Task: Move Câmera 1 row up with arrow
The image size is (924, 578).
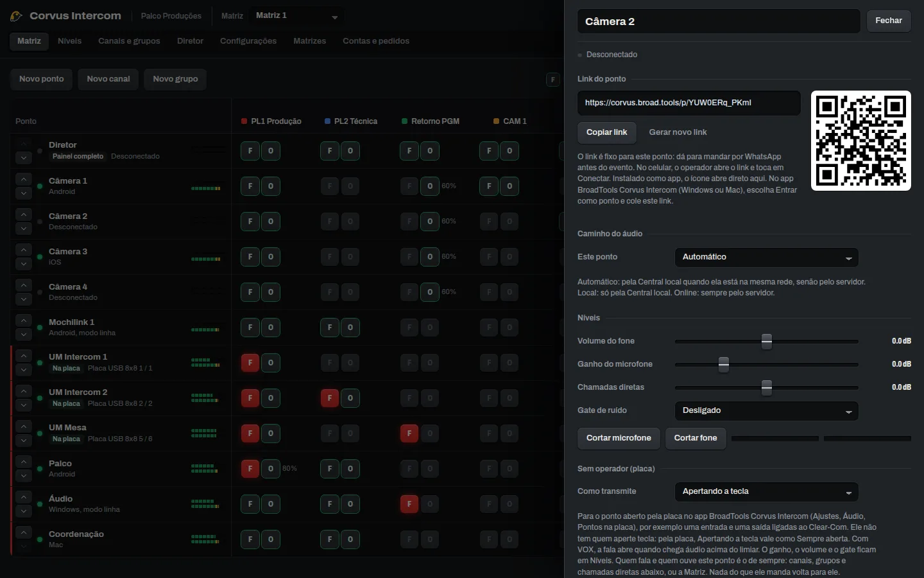Action: 23,179
